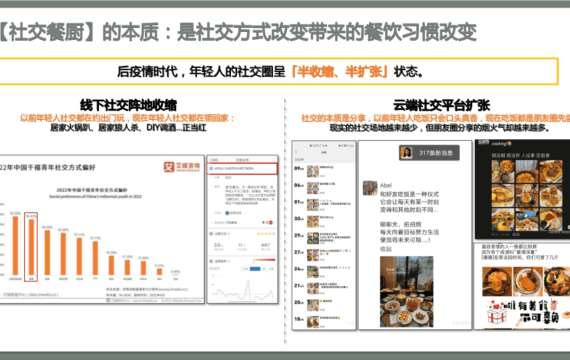
Task: Click the 线下社交阵地收缩 heading
Action: tap(128, 105)
